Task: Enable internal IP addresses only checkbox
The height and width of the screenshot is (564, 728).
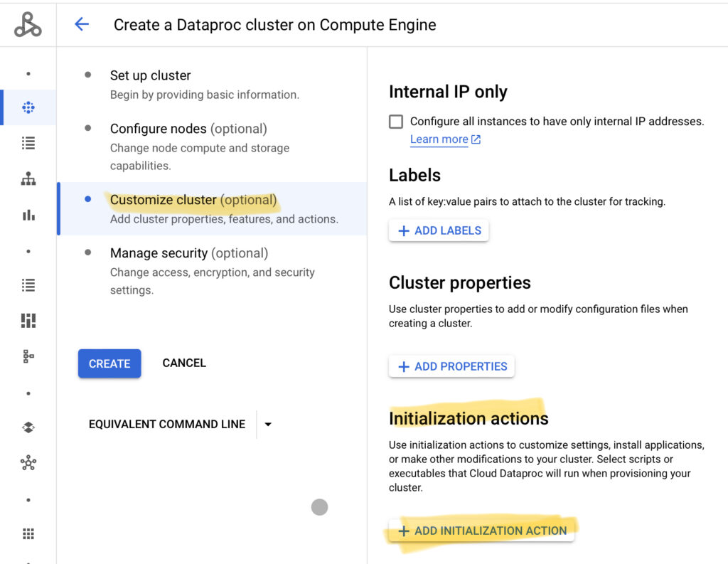Action: click(396, 122)
